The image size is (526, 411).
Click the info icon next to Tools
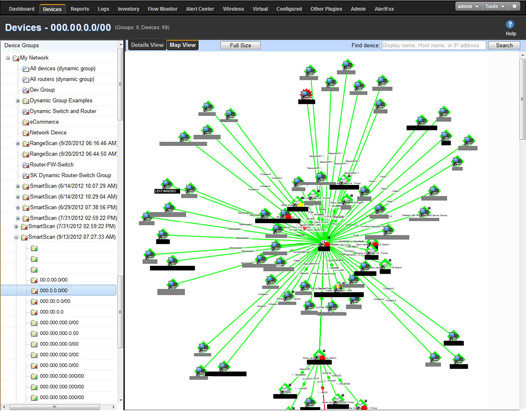point(514,6)
